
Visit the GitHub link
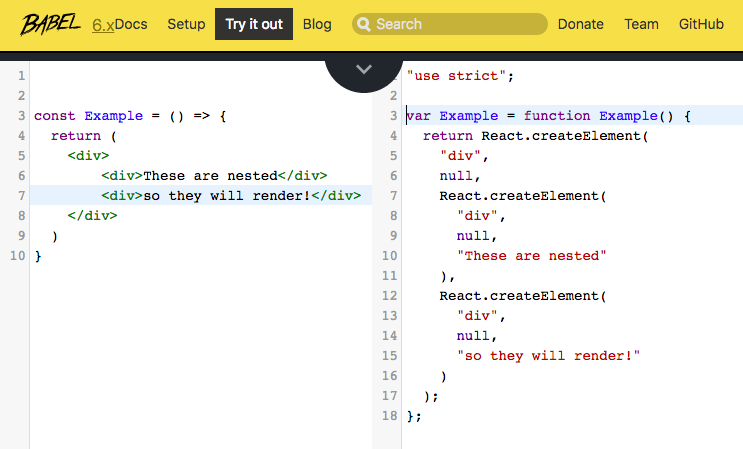[701, 24]
